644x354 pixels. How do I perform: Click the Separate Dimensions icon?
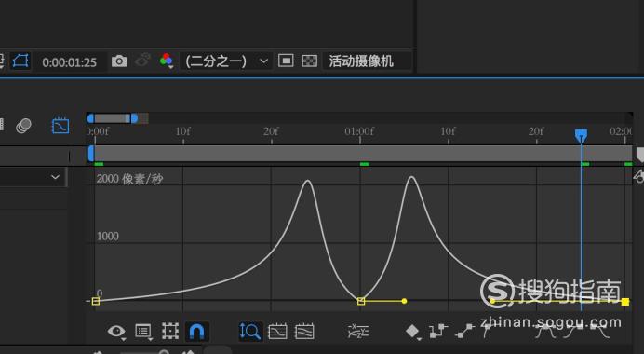[x=358, y=331]
